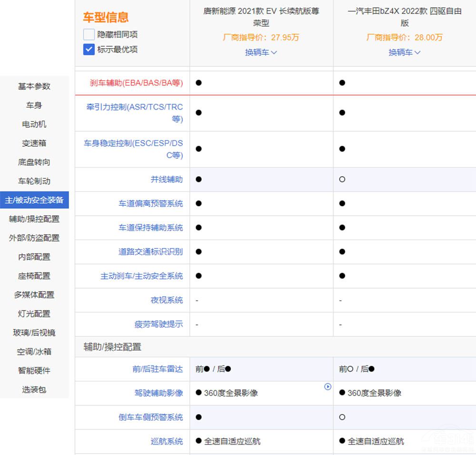Select 主/被动安全装备 sidebar tab

pos(34,200)
